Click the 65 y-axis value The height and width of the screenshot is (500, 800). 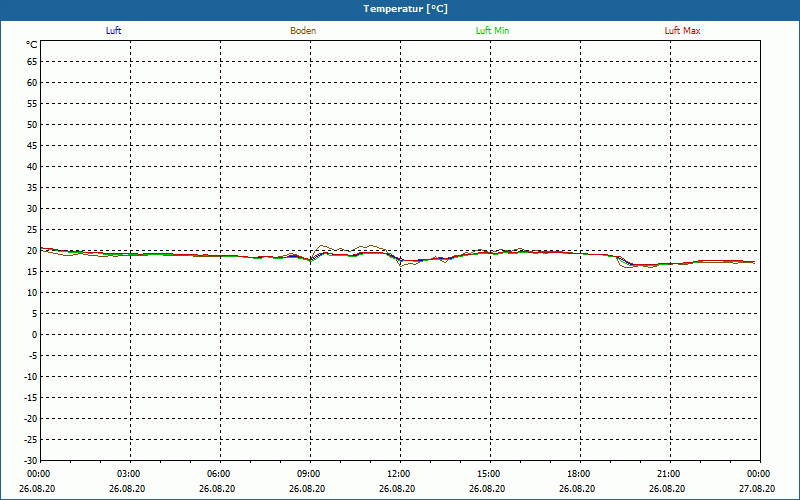32,62
